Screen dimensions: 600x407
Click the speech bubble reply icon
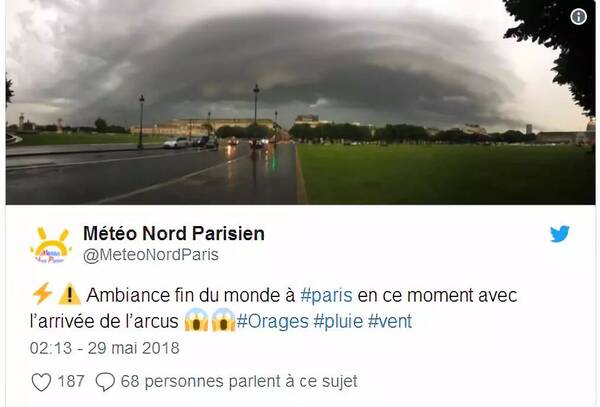point(105,382)
